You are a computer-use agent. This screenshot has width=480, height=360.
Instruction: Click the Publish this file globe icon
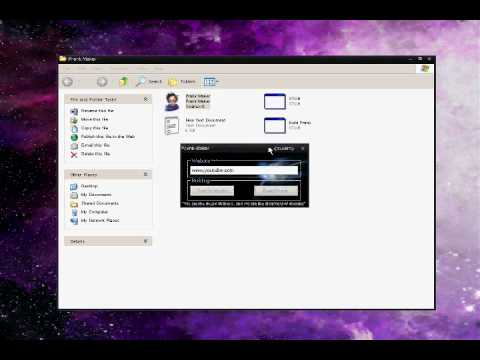point(74,137)
